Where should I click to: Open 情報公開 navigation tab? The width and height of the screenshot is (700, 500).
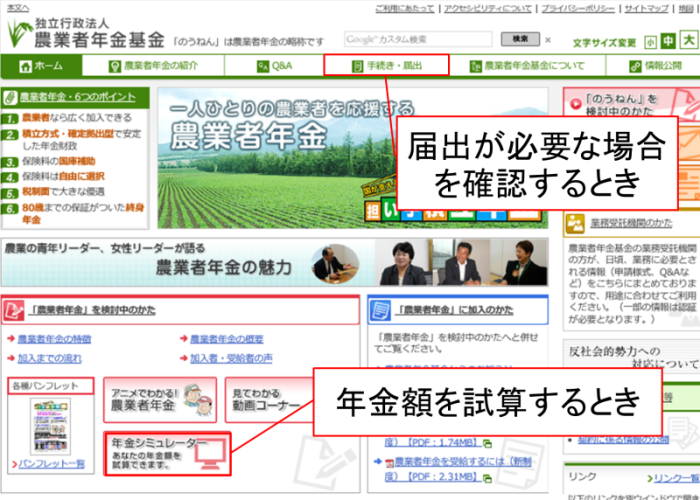coord(653,66)
